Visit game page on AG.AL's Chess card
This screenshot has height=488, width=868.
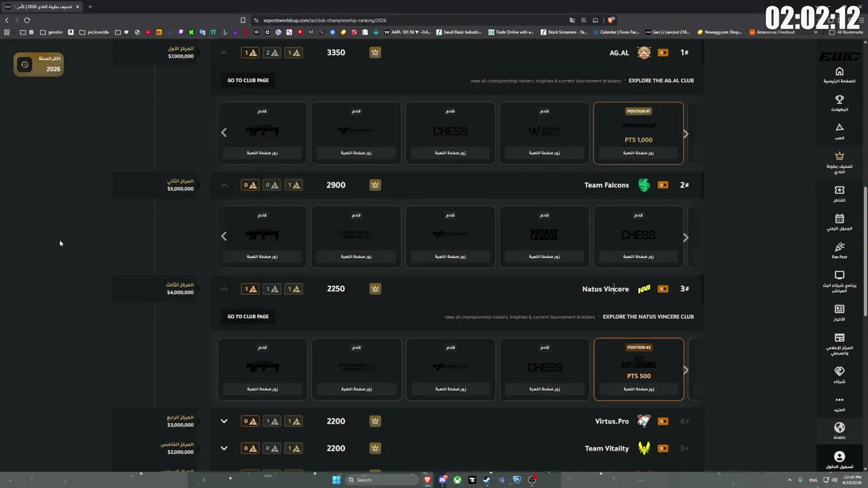[450, 153]
